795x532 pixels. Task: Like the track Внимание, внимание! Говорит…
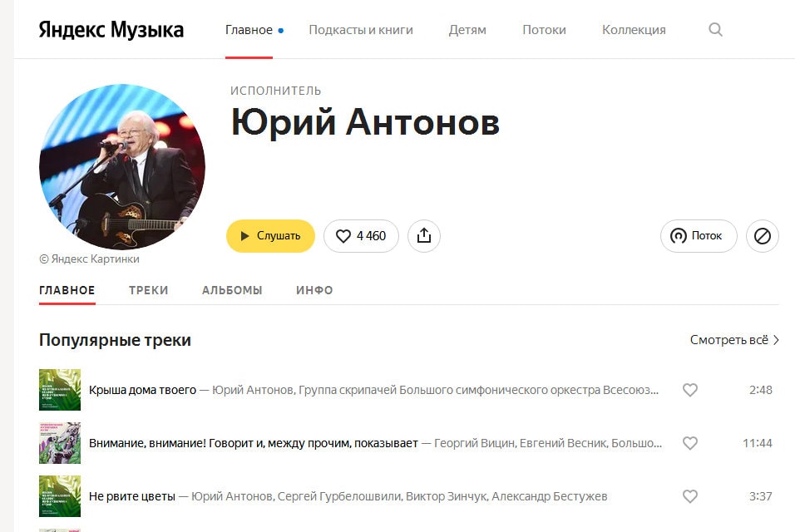point(689,443)
